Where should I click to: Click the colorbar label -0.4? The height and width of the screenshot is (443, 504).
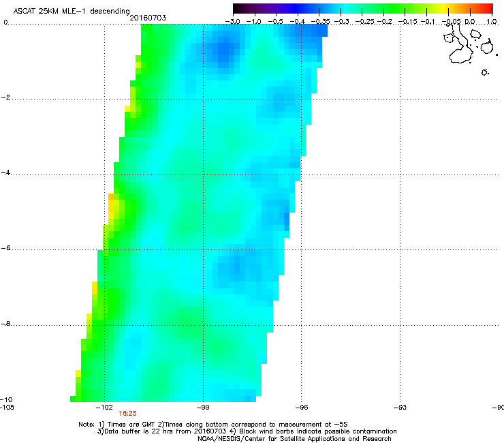[298, 22]
